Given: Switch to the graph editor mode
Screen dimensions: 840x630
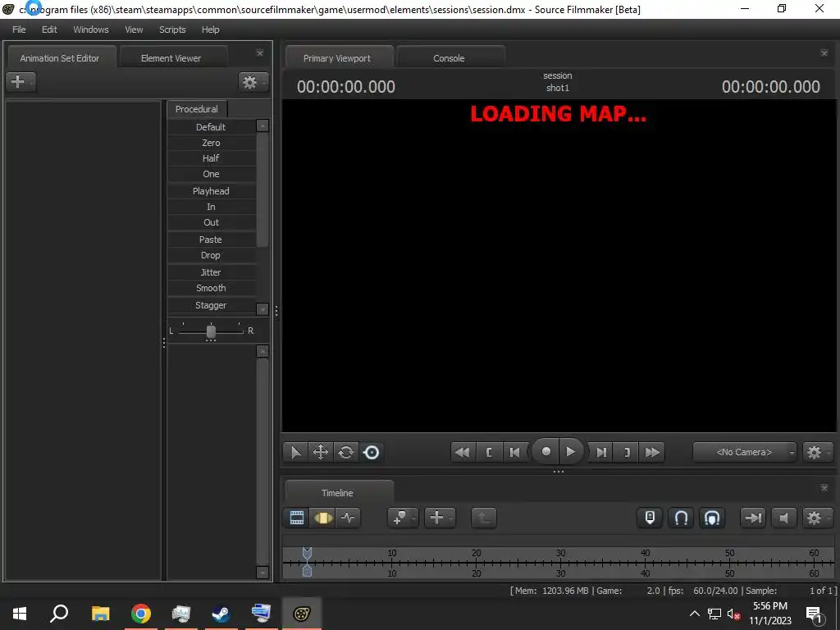Looking at the screenshot, I should [x=348, y=518].
